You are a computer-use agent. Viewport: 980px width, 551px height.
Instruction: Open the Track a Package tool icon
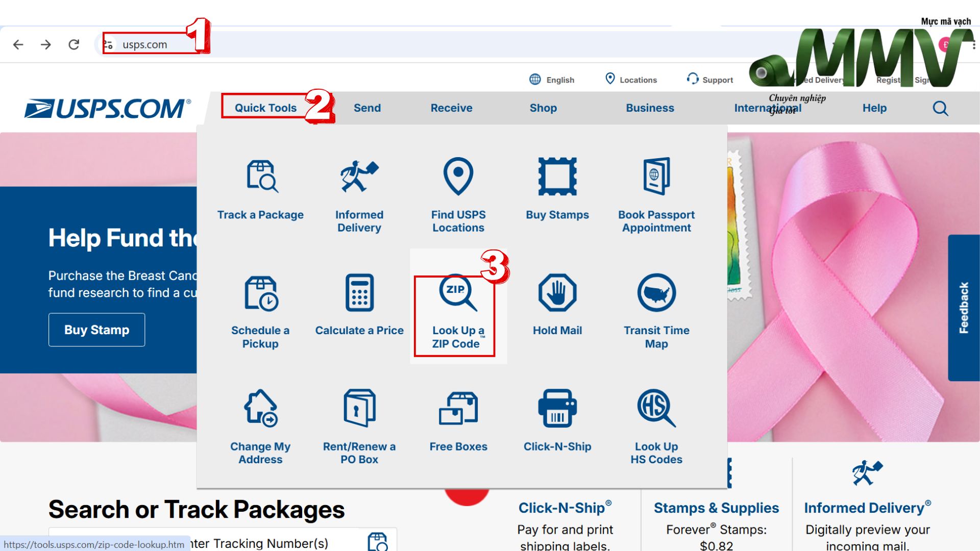tap(262, 176)
